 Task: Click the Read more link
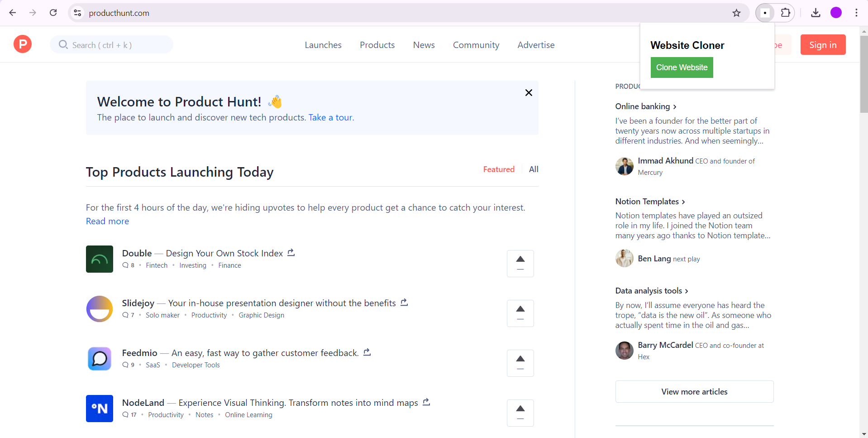click(x=108, y=221)
